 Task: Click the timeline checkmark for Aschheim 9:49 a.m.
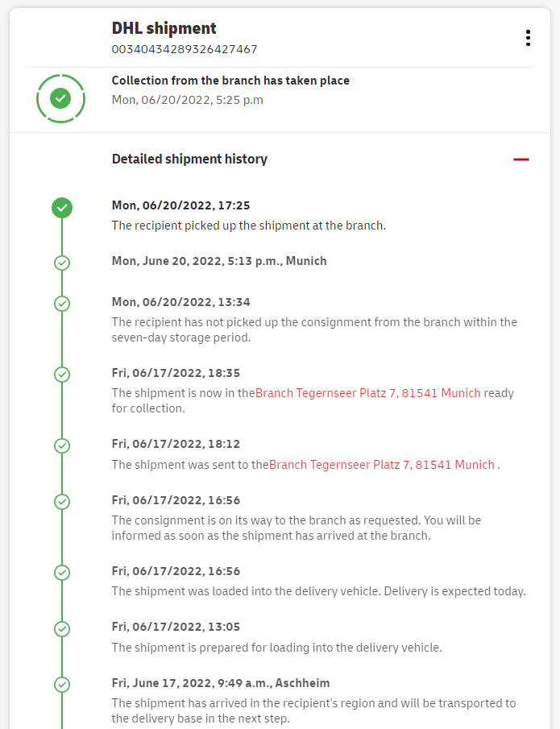pyautogui.click(x=62, y=685)
